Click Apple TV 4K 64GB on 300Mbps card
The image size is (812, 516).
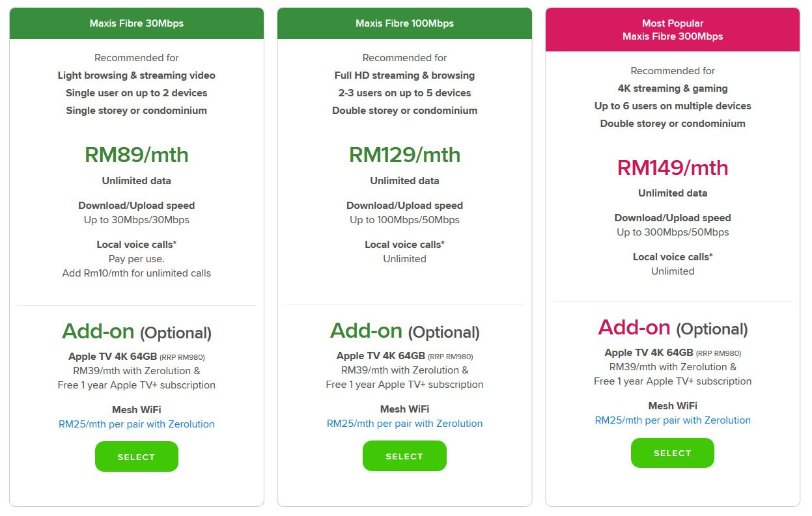(673, 353)
